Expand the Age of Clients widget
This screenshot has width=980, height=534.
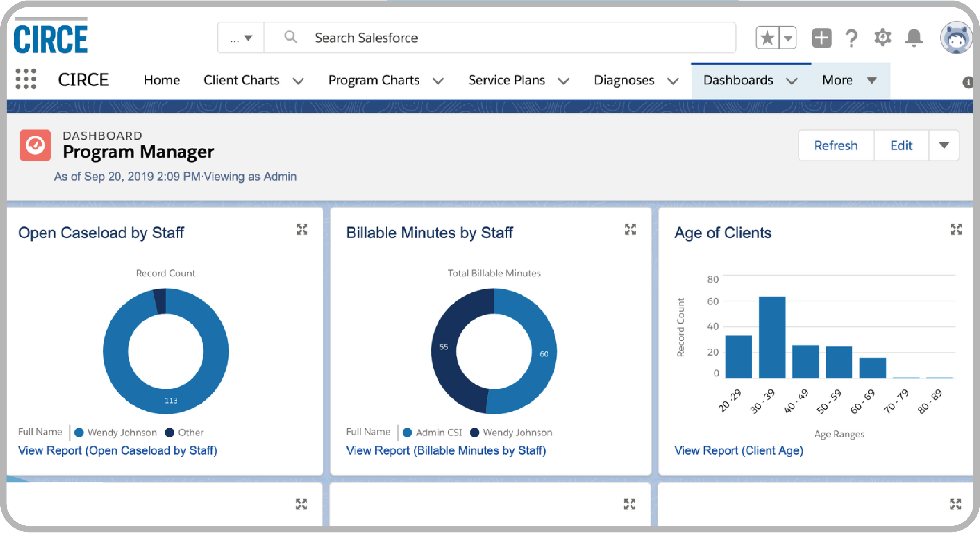click(x=956, y=229)
